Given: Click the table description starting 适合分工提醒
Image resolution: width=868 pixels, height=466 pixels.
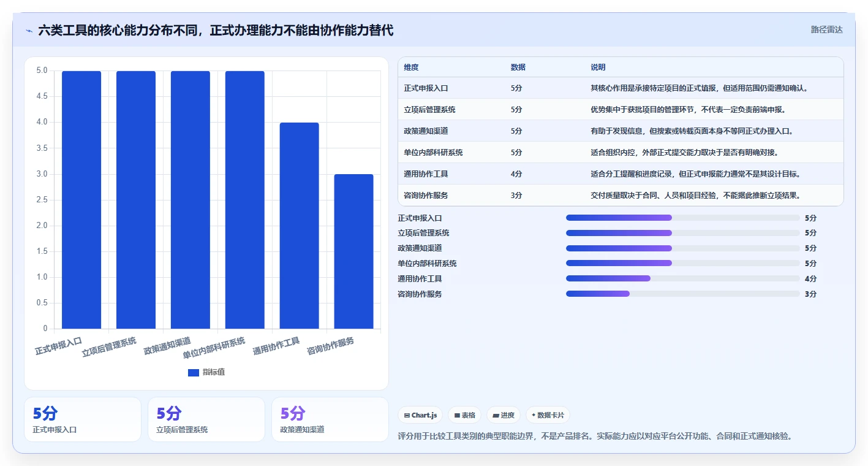Looking at the screenshot, I should click(695, 174).
